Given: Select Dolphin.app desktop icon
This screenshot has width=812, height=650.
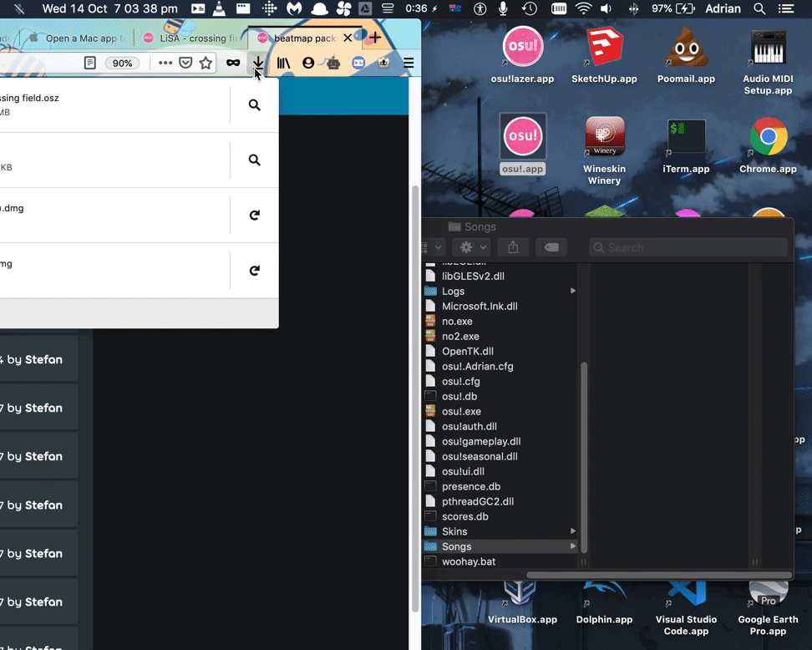Looking at the screenshot, I should click(604, 603).
